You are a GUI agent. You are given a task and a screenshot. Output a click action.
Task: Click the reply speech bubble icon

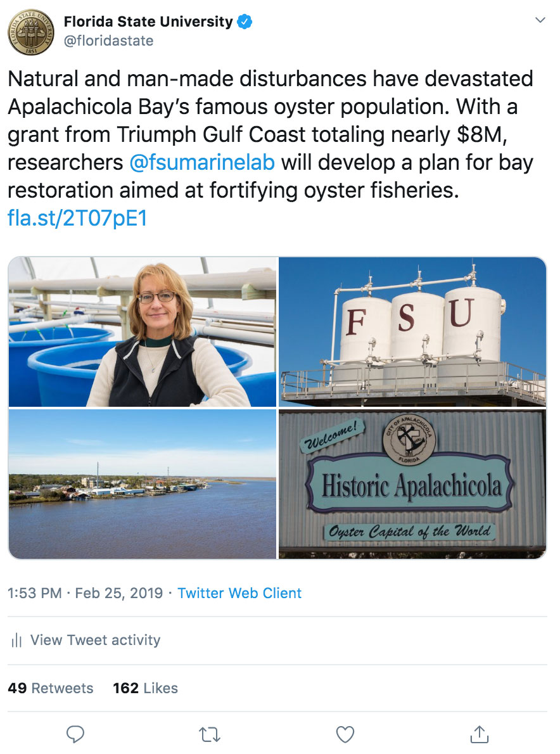pyautogui.click(x=75, y=734)
